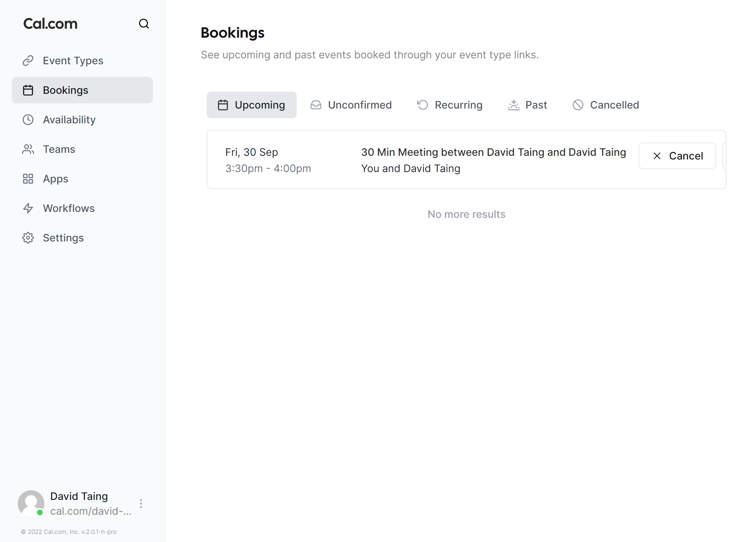Open Availability via its clock icon
This screenshot has height=542, width=756.
click(x=28, y=119)
